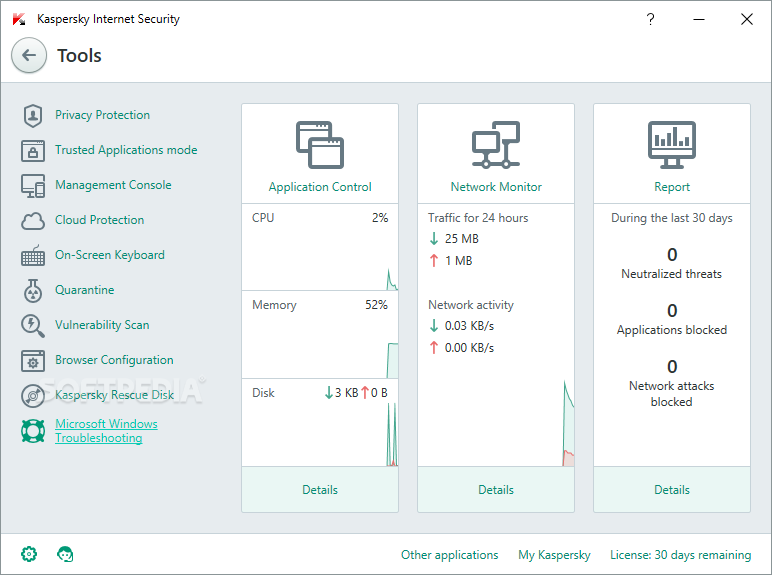Click the 'Traffic for 24 hours' label
The height and width of the screenshot is (575, 772).
coord(478,218)
